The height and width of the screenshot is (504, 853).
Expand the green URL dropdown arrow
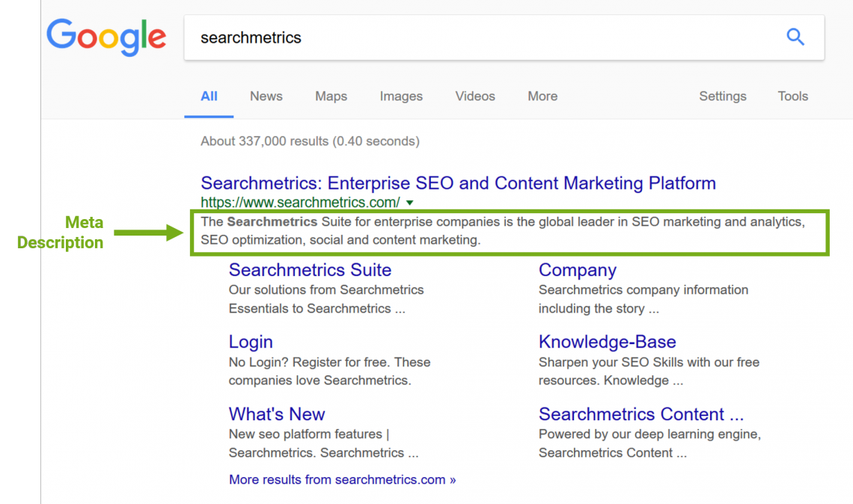(x=409, y=202)
